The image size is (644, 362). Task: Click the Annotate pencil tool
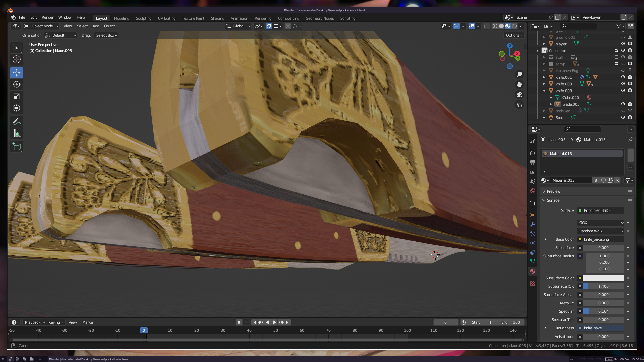click(17, 121)
